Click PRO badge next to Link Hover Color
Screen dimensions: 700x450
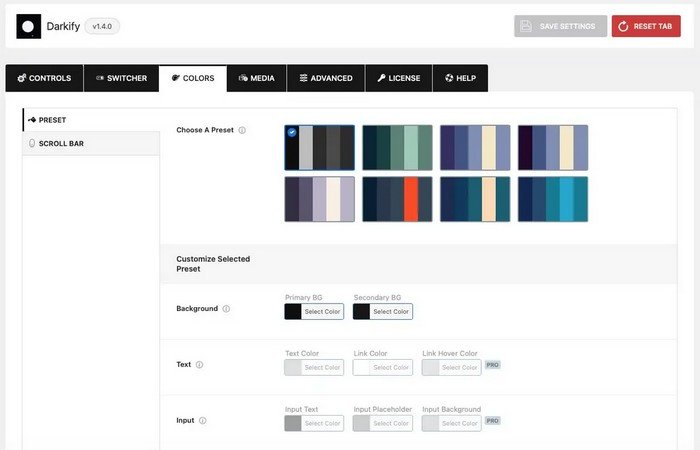pyautogui.click(x=492, y=365)
